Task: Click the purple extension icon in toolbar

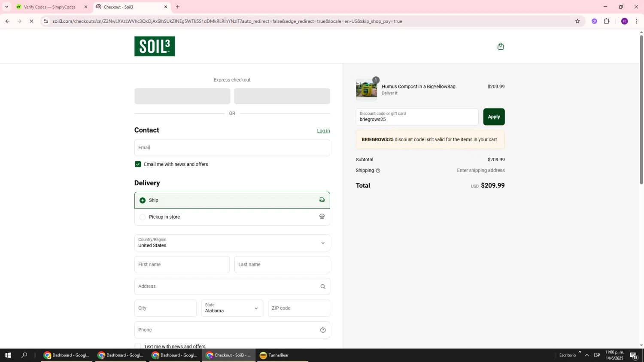Action: coord(594,21)
